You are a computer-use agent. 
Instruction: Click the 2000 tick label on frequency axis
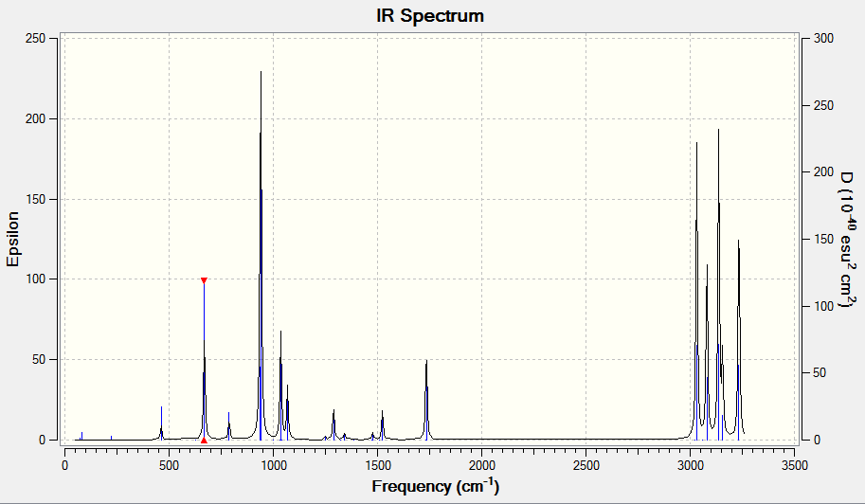click(x=481, y=465)
